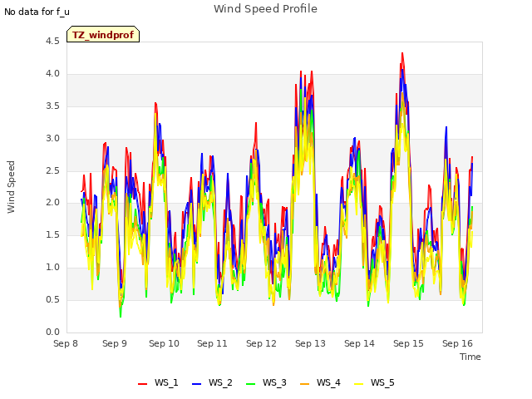Viewport: 532px width, 399px height.
Task: Click the Sep 14 x-axis tick label
Action: coord(359,343)
